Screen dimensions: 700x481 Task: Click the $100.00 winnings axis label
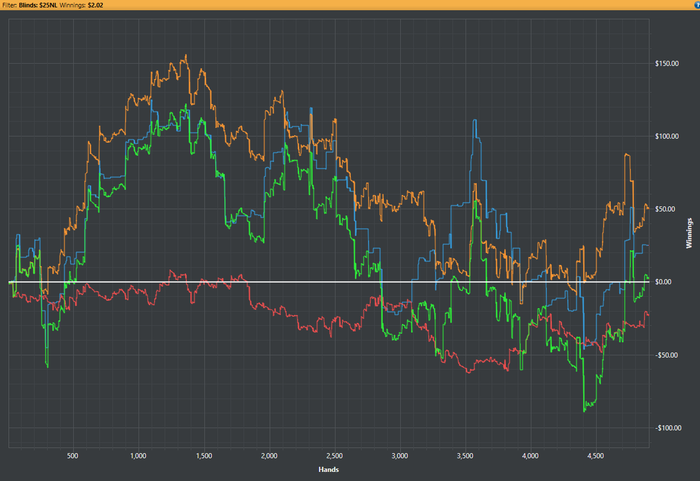[x=667, y=136]
